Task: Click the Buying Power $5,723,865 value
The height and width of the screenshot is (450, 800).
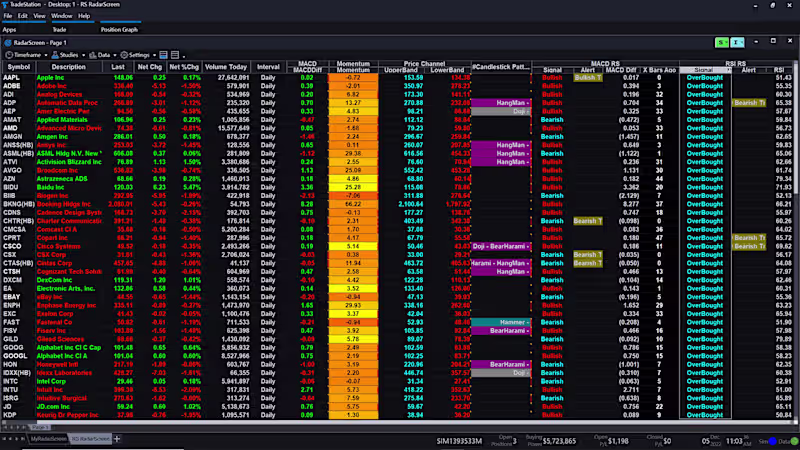Action: click(559, 441)
